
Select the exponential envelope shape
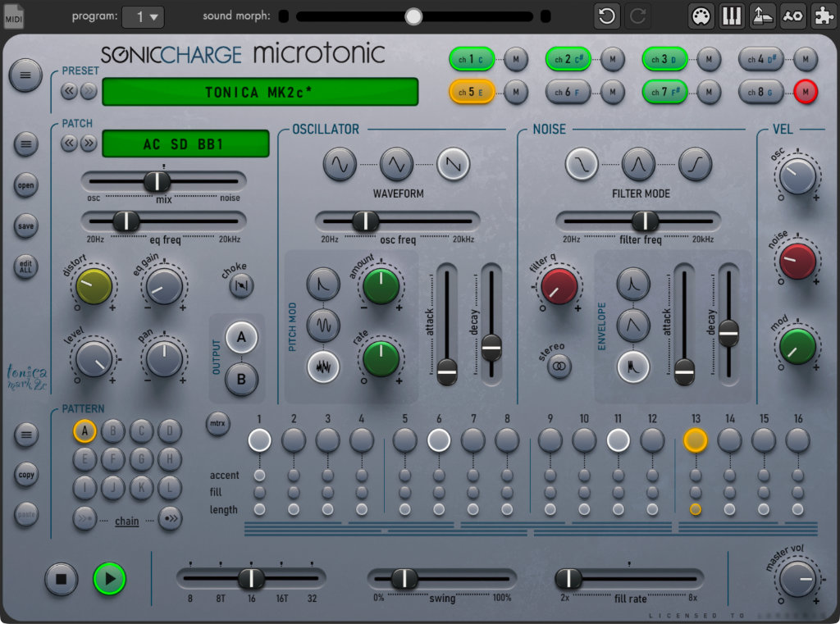[633, 284]
